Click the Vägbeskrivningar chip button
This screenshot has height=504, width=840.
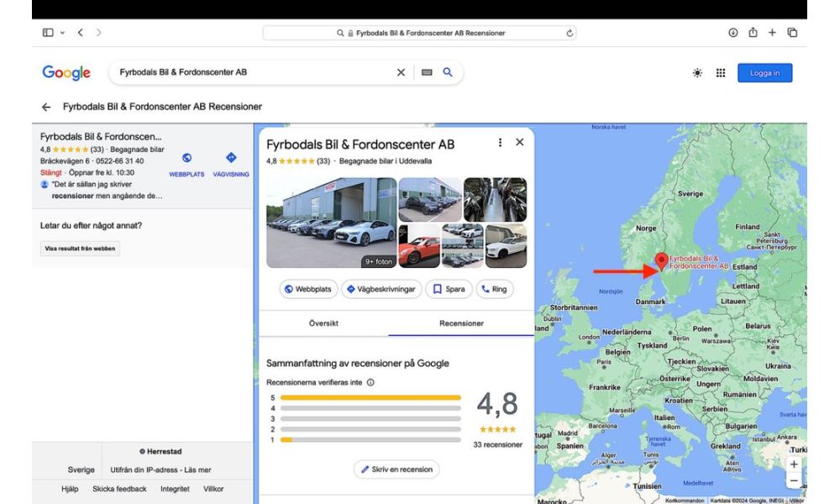coord(381,289)
